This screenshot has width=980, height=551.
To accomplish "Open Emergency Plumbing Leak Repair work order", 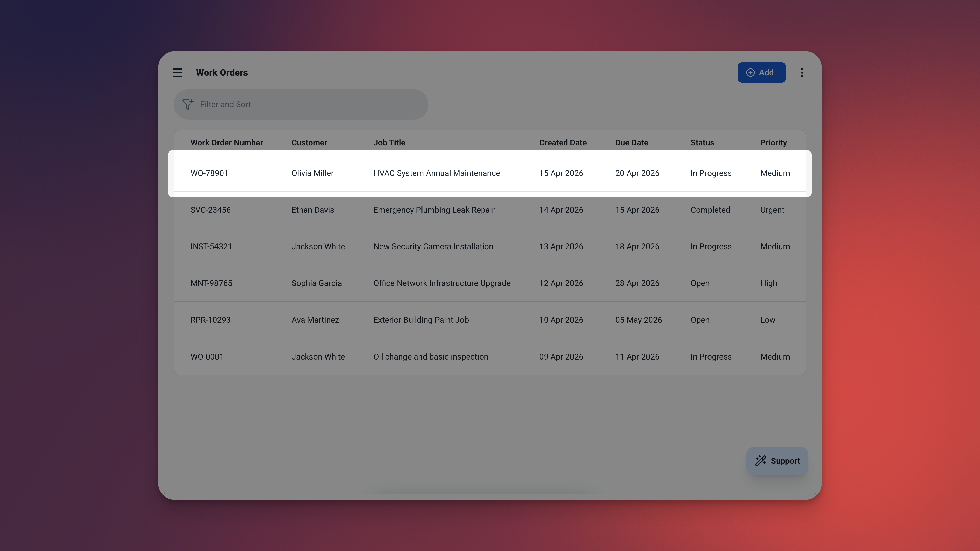I will point(434,210).
